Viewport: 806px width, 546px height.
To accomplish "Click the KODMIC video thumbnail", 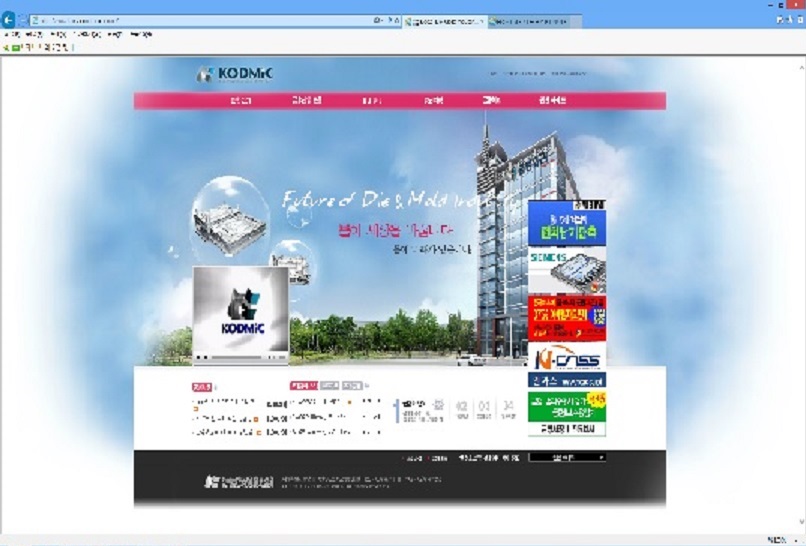I will tap(241, 312).
